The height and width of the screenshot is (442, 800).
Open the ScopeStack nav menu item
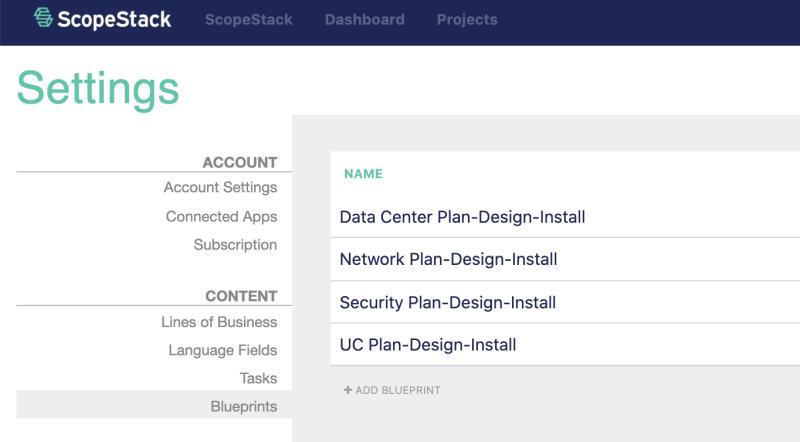(x=248, y=19)
